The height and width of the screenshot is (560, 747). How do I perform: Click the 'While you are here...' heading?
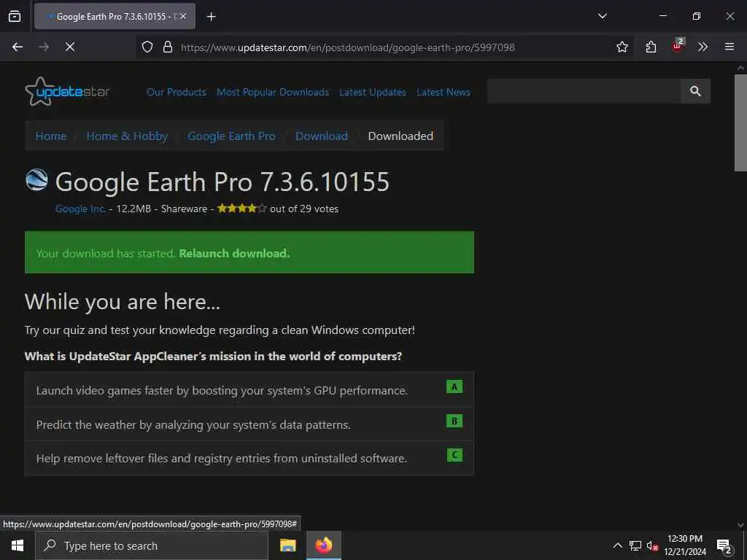[x=123, y=302]
